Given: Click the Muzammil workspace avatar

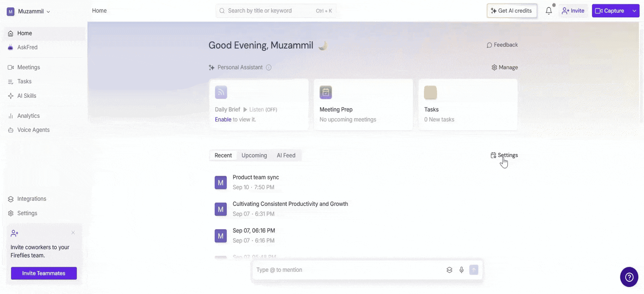Looking at the screenshot, I should pyautogui.click(x=11, y=12).
